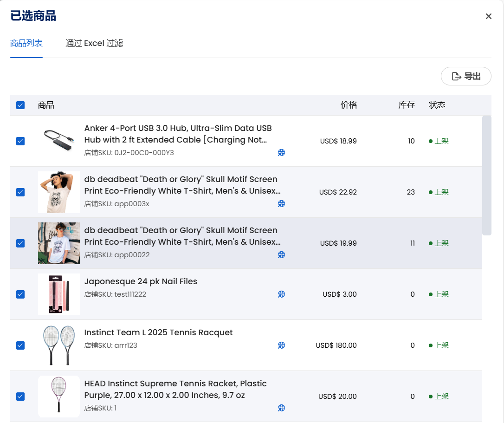The image size is (504, 423).
Task: Click globe icon for Japonesque Nail Files
Action: pos(281,294)
